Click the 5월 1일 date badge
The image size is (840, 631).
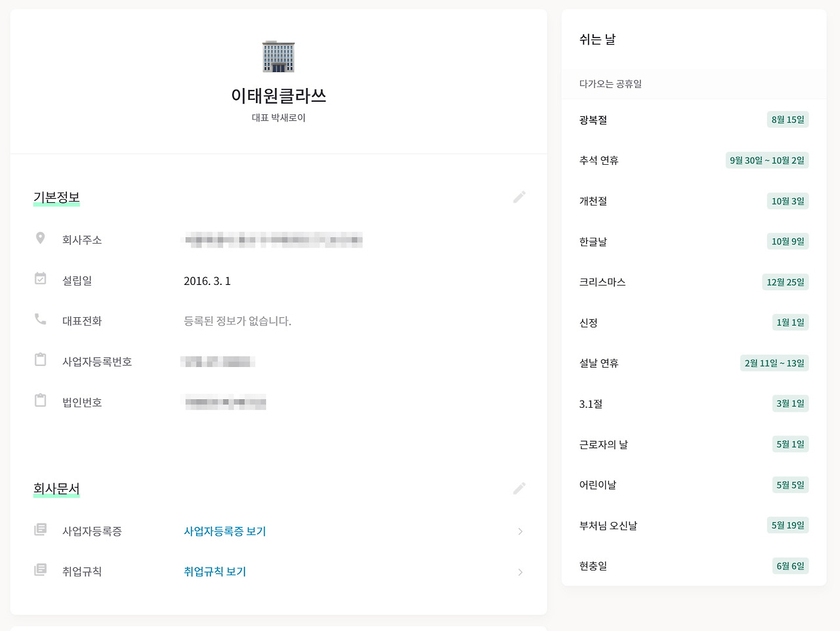click(790, 444)
